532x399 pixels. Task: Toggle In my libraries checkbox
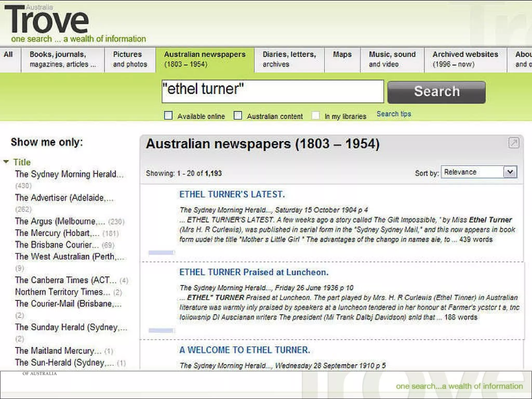(x=316, y=115)
